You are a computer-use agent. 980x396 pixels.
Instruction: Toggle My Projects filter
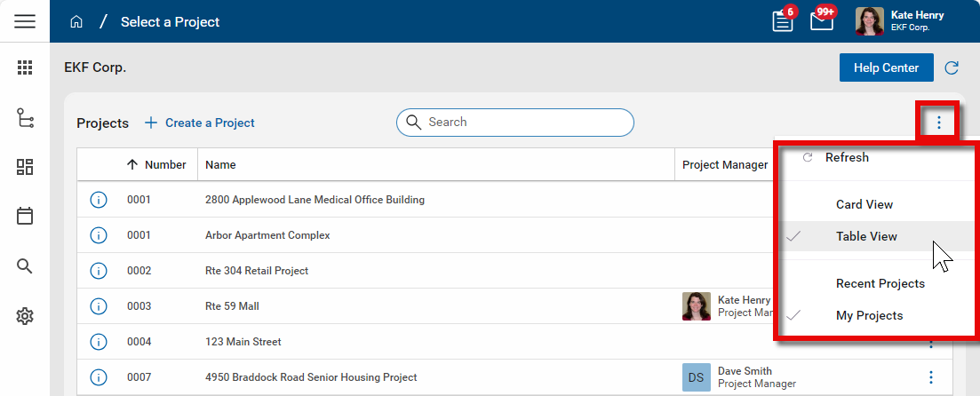pos(869,315)
